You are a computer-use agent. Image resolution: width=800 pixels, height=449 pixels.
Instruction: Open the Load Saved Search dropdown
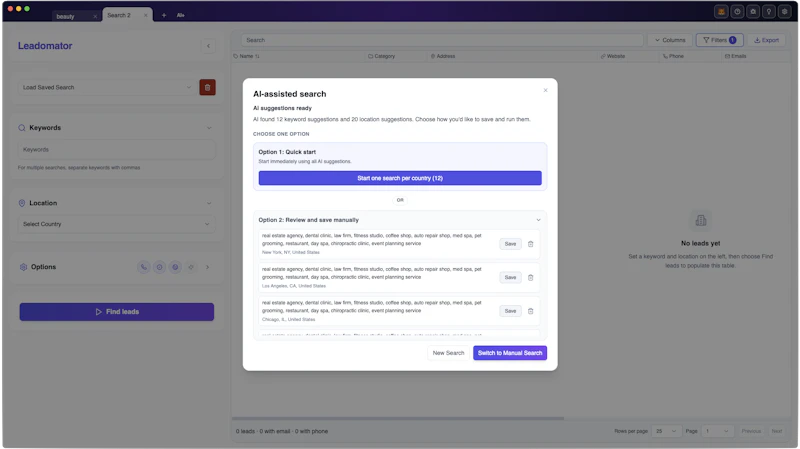point(106,87)
